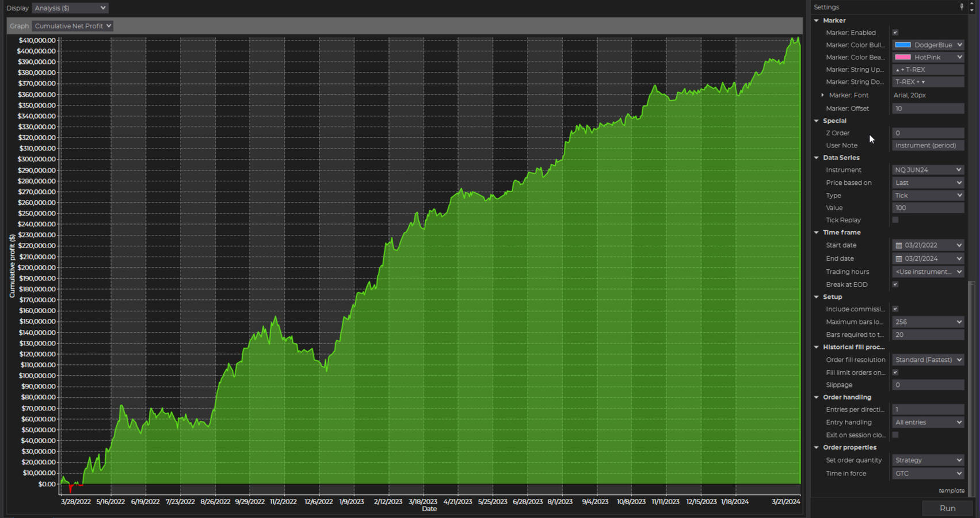Open the Instrument NQ JUN24 dropdown

click(928, 170)
